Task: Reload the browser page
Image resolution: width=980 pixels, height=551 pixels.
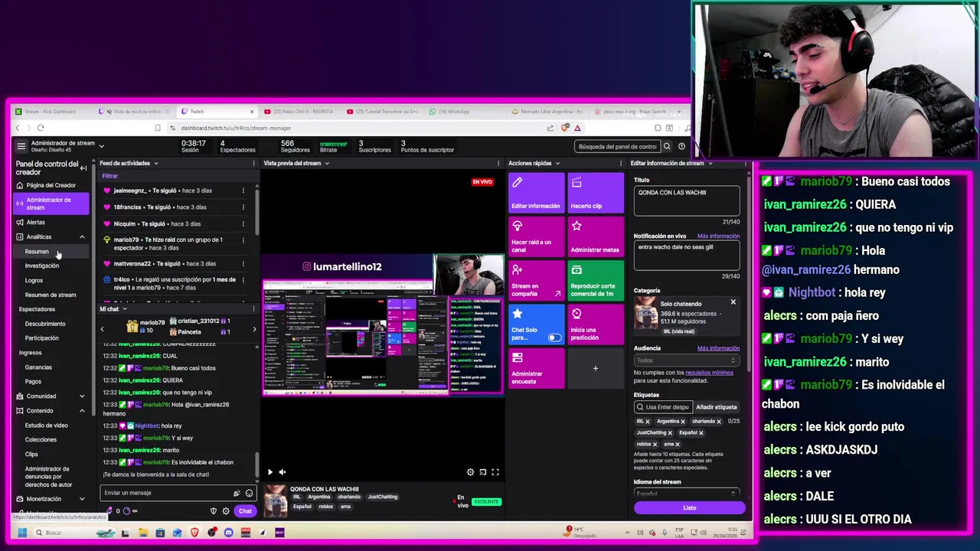Action: pyautogui.click(x=41, y=128)
